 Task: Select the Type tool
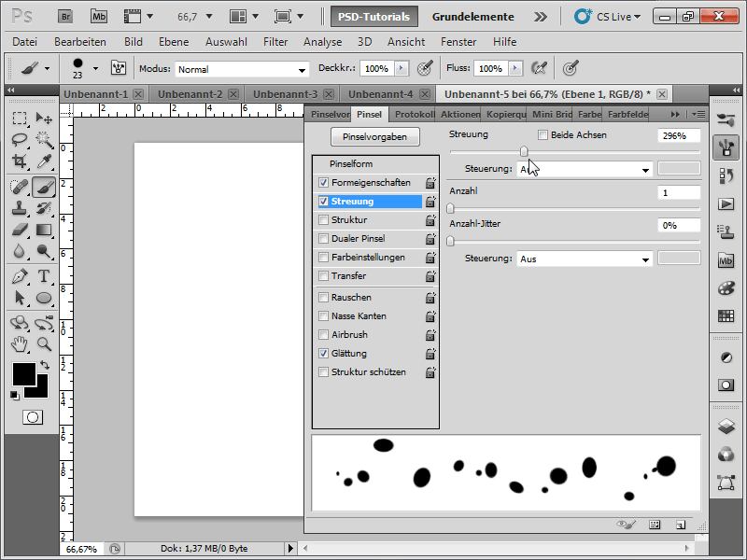[44, 276]
